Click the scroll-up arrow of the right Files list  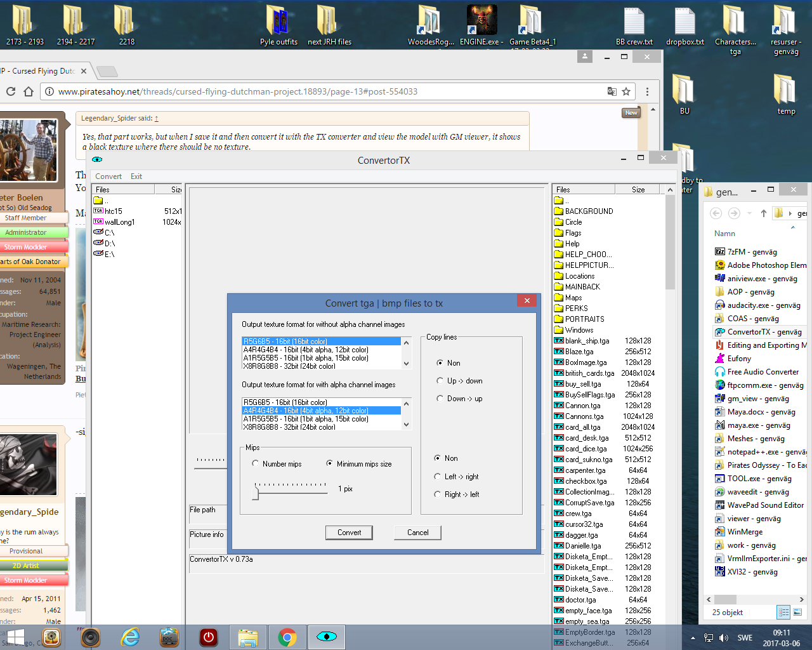670,189
